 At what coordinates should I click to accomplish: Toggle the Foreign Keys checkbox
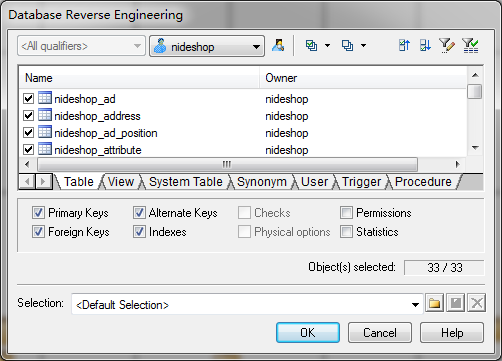click(x=38, y=231)
